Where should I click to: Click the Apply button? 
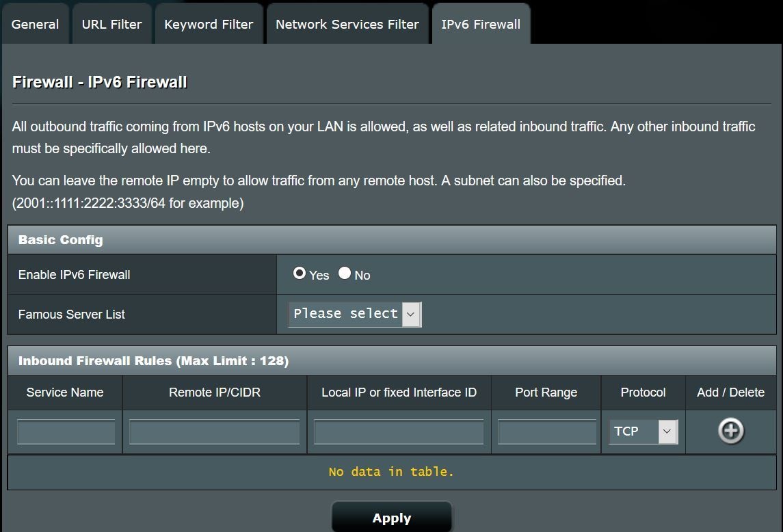point(391,517)
